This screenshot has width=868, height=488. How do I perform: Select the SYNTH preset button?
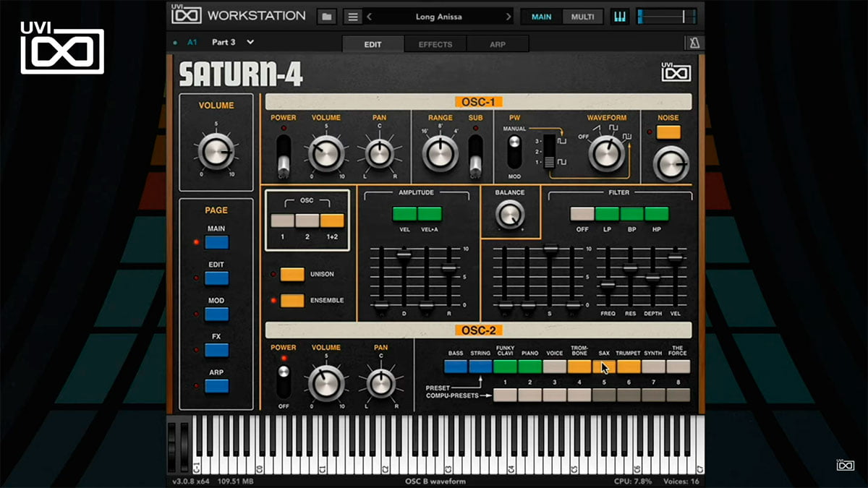653,367
